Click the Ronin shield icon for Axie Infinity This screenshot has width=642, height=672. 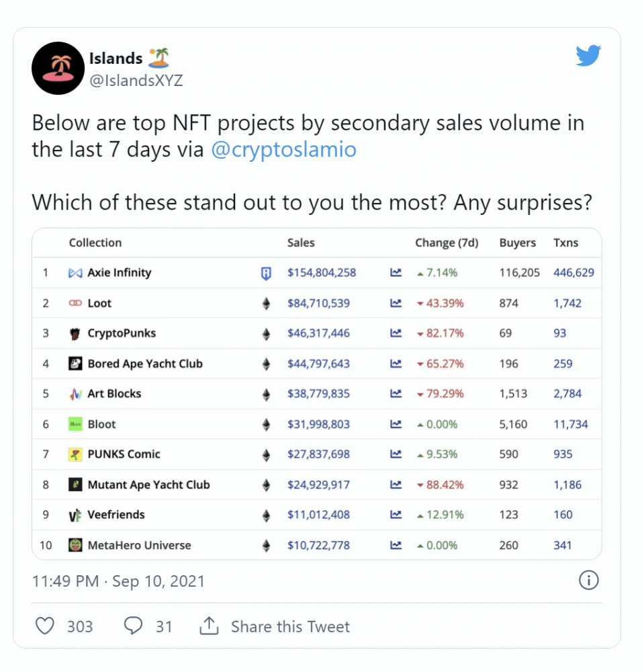point(266,273)
